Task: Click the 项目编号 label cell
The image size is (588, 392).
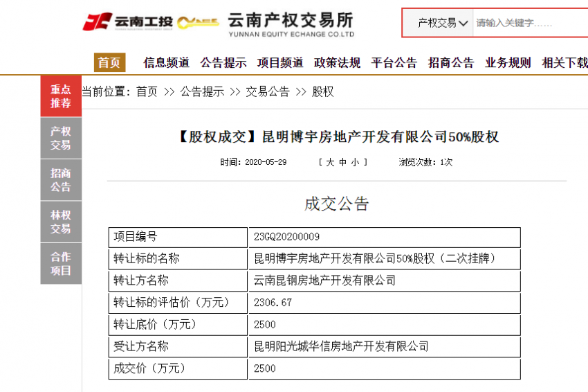Action: pos(178,237)
